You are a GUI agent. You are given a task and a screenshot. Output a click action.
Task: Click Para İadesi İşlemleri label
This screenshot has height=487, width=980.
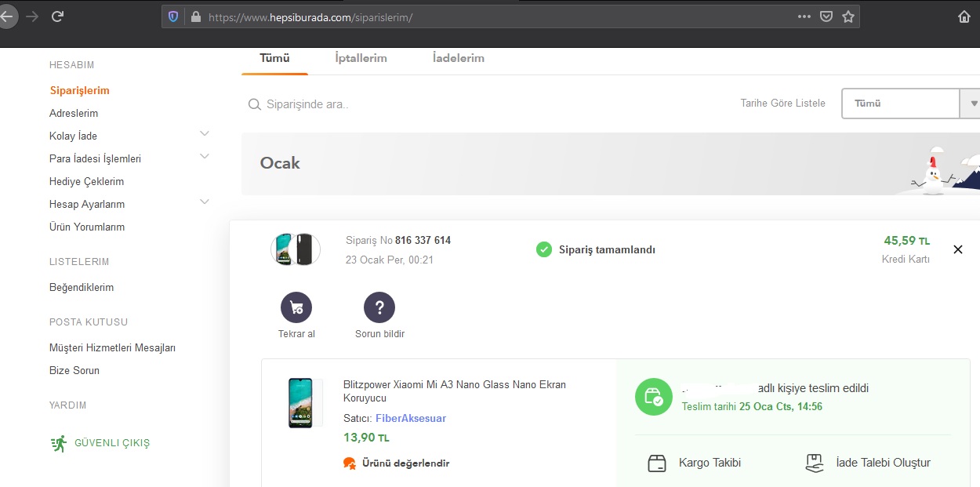click(95, 159)
